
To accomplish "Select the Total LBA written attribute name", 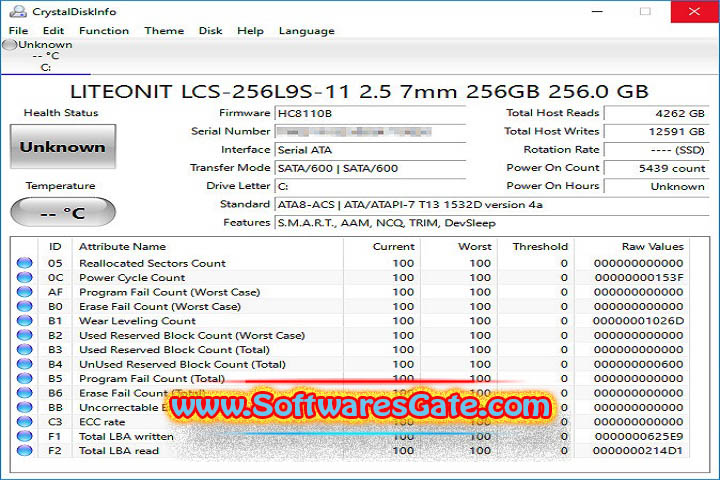I will coord(126,436).
